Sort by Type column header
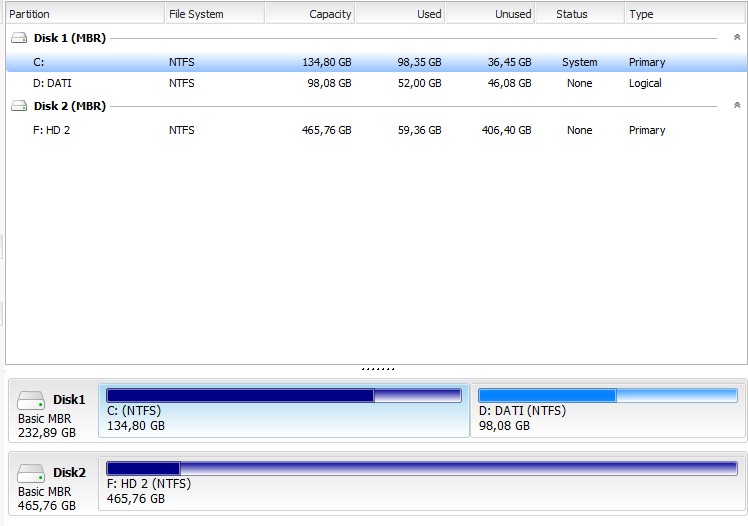 point(686,14)
